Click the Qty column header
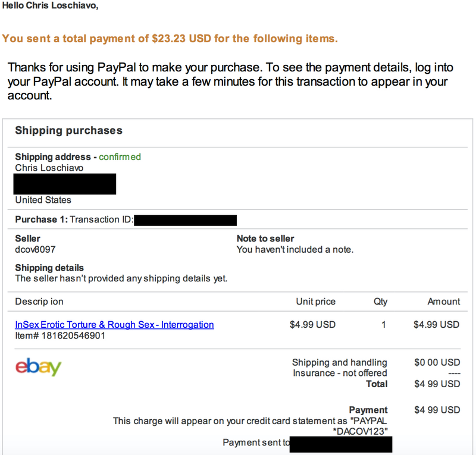The height and width of the screenshot is (455, 476). pyautogui.click(x=380, y=302)
